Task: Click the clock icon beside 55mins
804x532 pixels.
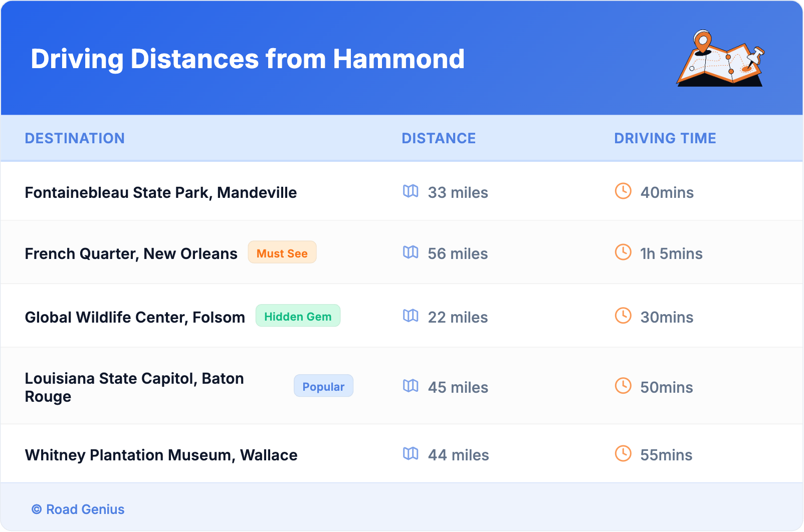Action: [623, 453]
